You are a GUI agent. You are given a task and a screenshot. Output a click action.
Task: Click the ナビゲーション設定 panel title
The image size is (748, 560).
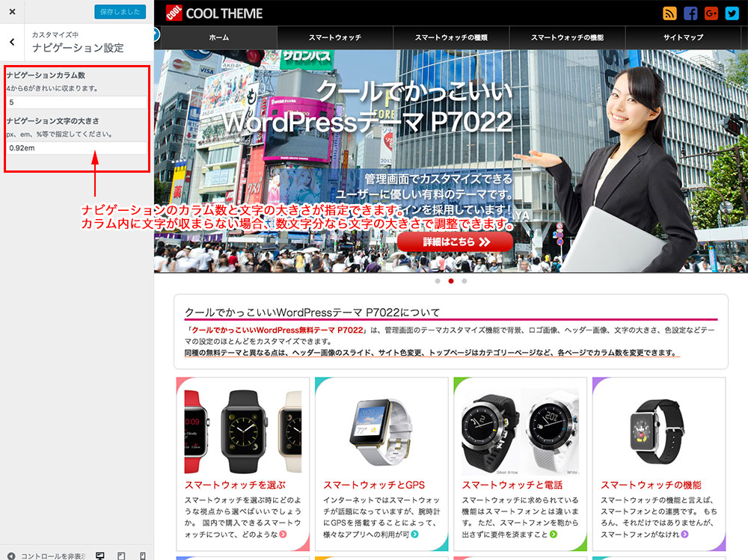point(78,48)
